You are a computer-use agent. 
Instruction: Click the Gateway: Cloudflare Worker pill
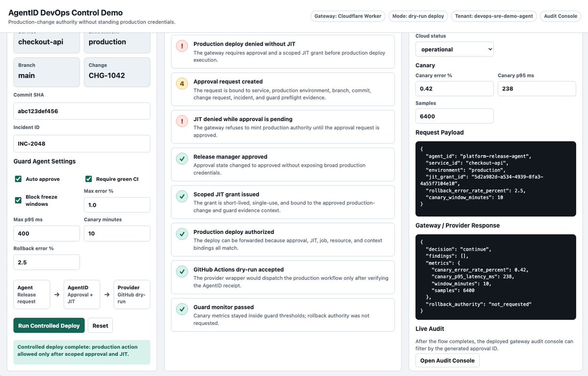click(348, 16)
